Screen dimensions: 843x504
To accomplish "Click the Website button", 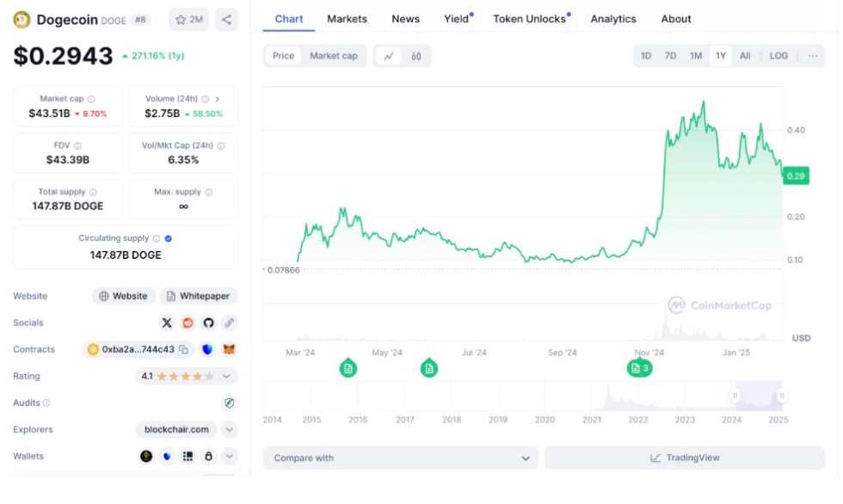I will pos(124,296).
